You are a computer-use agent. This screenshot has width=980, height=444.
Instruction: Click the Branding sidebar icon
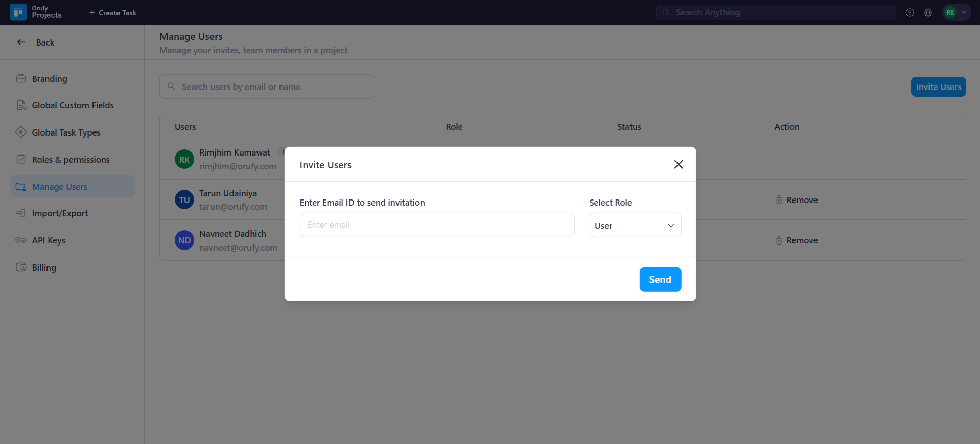click(21, 79)
